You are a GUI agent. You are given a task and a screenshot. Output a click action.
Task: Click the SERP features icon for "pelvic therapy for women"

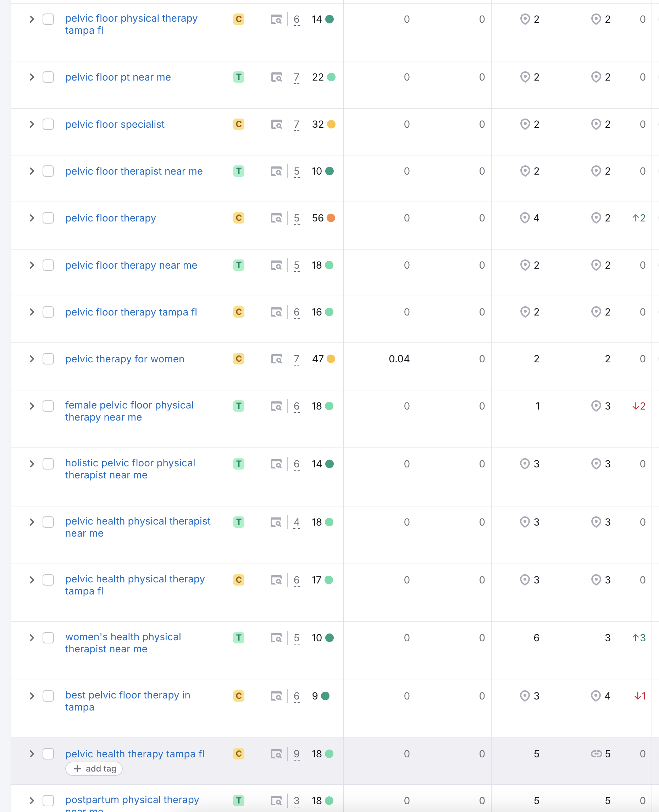click(x=277, y=359)
